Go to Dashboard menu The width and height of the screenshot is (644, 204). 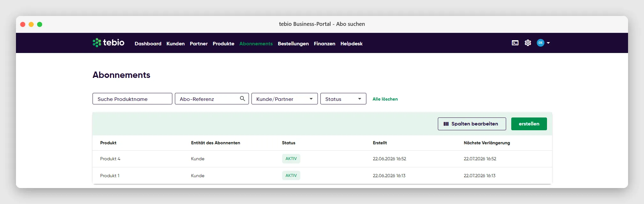tap(148, 43)
